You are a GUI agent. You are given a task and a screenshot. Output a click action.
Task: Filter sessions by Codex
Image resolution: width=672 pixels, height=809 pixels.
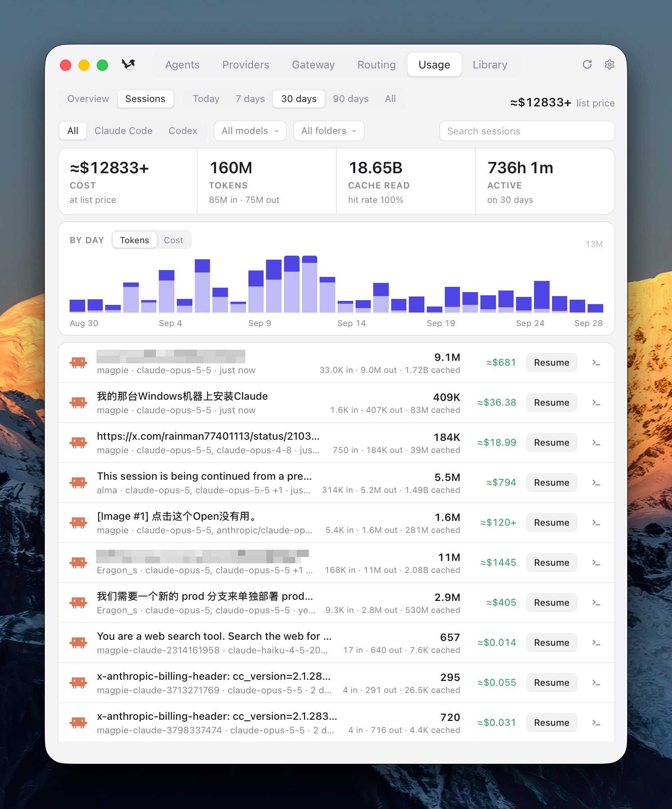pos(183,131)
